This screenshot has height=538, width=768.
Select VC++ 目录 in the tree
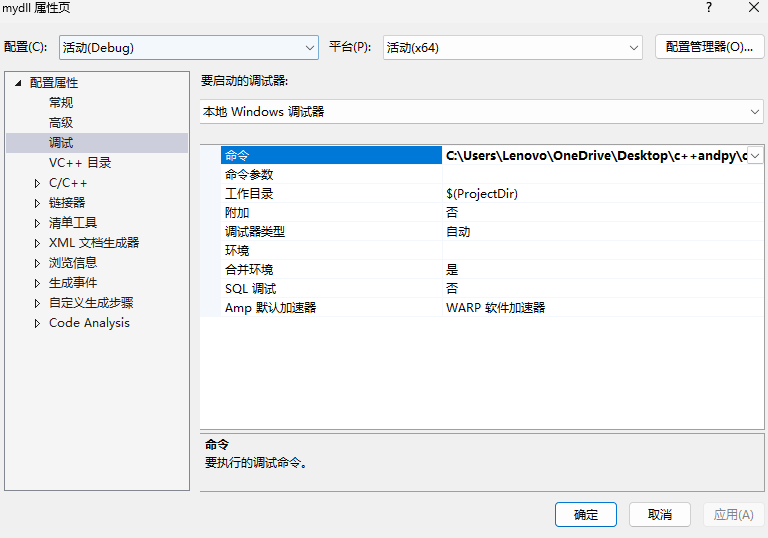pos(80,163)
